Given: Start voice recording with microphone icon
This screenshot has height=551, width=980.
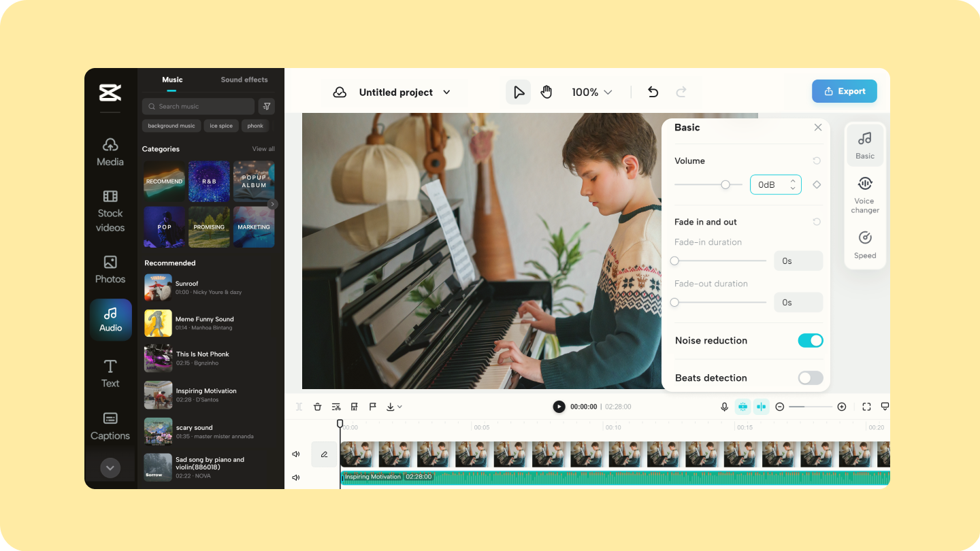Looking at the screenshot, I should coord(724,407).
